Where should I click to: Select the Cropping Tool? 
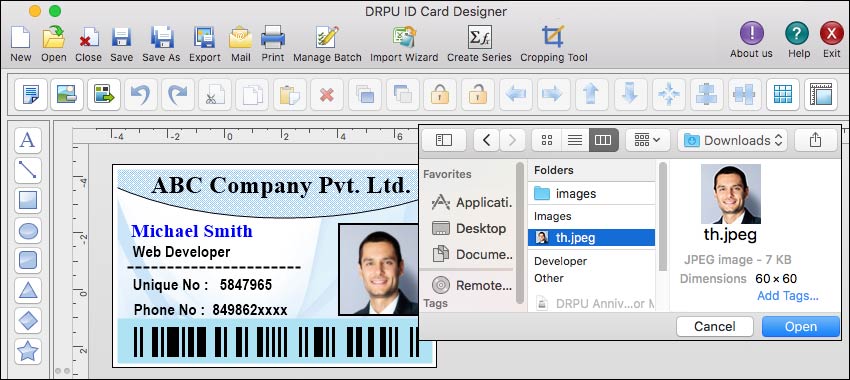tap(553, 37)
